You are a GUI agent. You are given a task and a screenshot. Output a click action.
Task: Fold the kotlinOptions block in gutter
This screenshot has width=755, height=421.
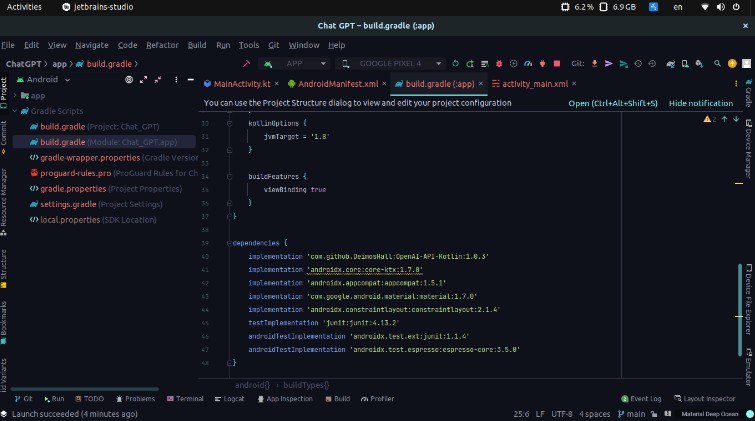(230, 123)
